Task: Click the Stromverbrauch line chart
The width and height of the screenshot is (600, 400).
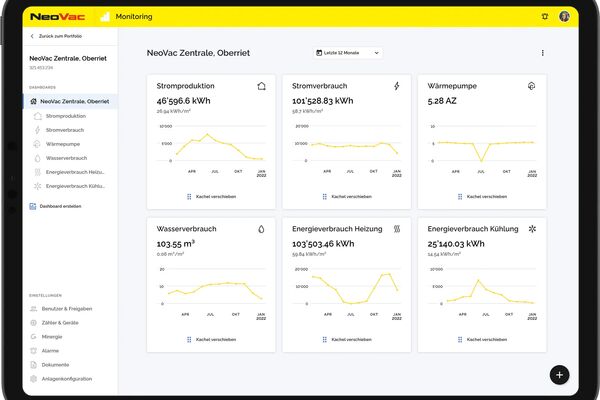Action: tap(346, 144)
